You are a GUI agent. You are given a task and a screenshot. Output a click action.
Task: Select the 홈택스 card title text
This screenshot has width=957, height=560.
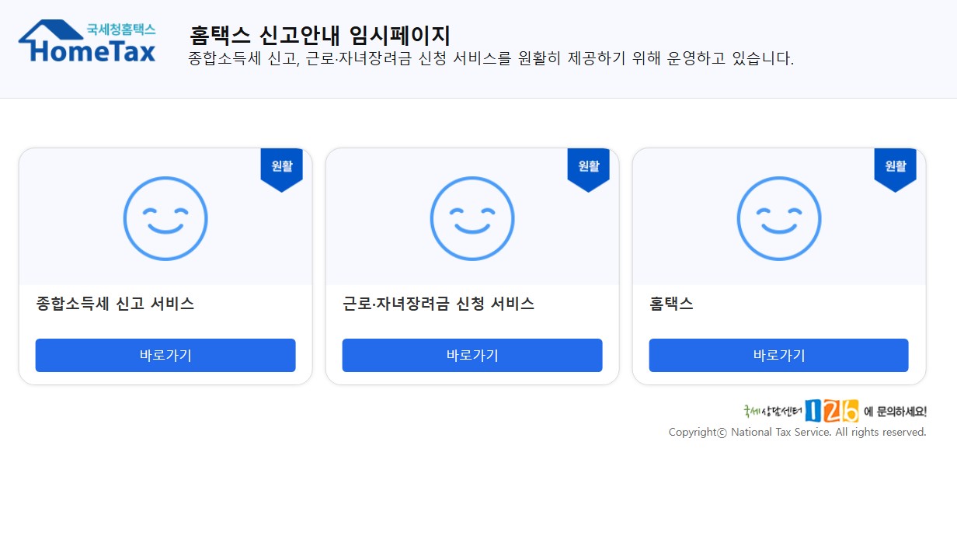[671, 304]
